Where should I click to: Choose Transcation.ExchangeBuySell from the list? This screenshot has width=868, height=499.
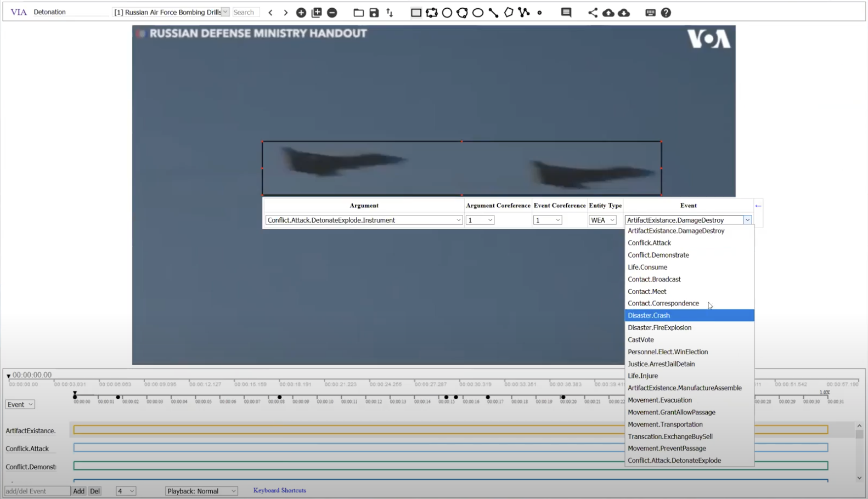[689, 436]
